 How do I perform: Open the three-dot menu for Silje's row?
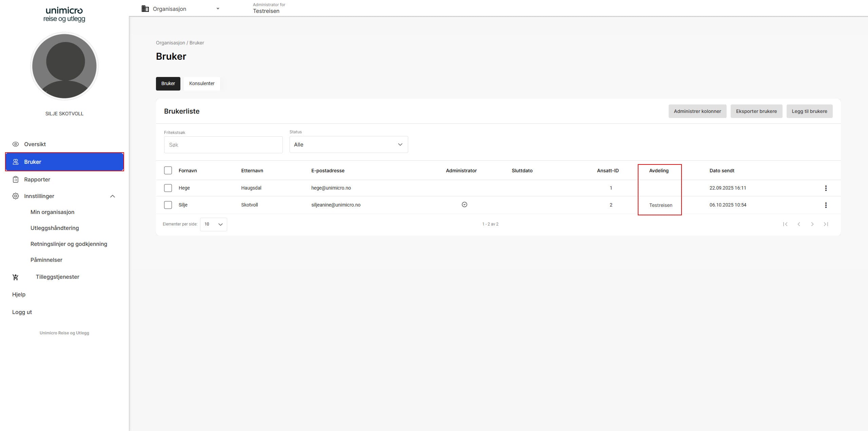tap(826, 205)
